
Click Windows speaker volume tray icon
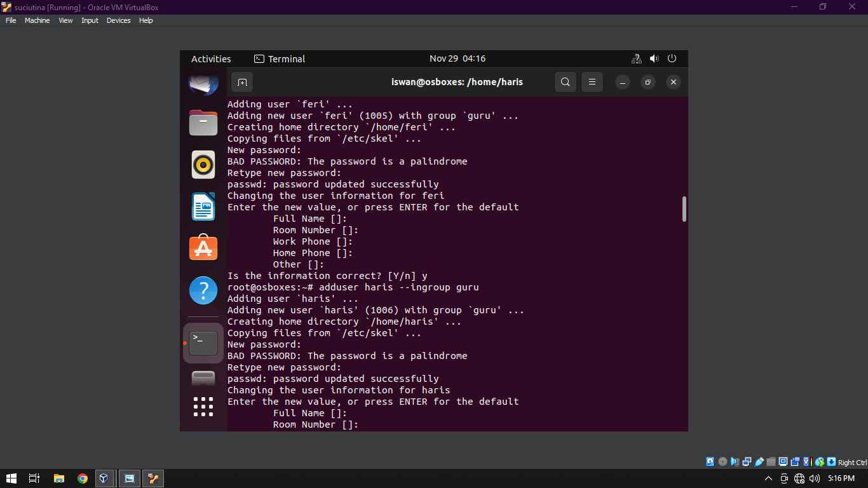pos(815,478)
